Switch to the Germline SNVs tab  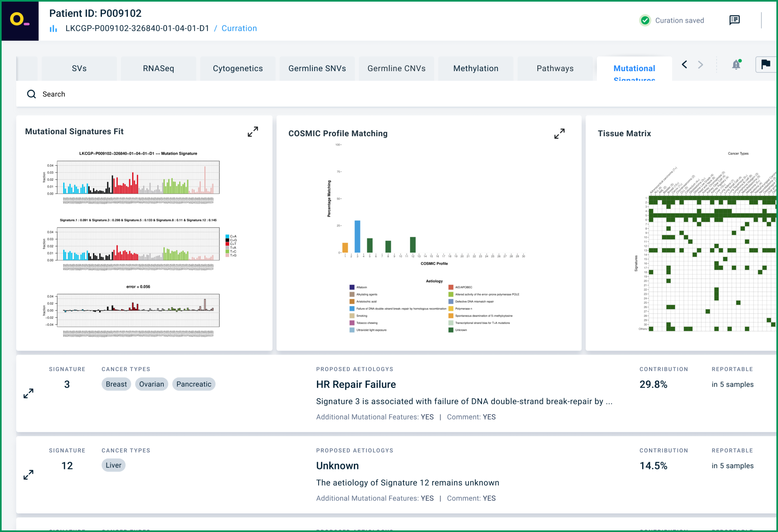point(317,69)
